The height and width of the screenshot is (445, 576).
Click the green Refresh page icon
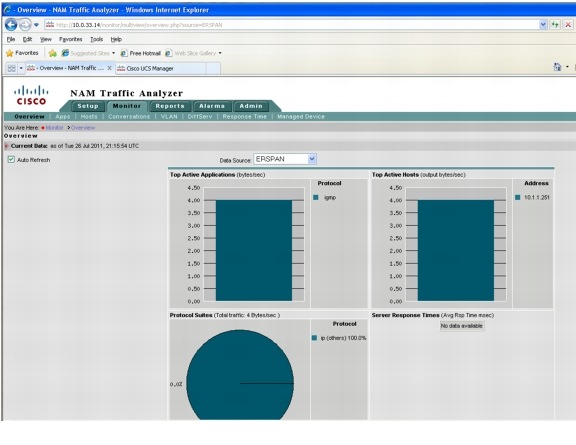point(555,25)
